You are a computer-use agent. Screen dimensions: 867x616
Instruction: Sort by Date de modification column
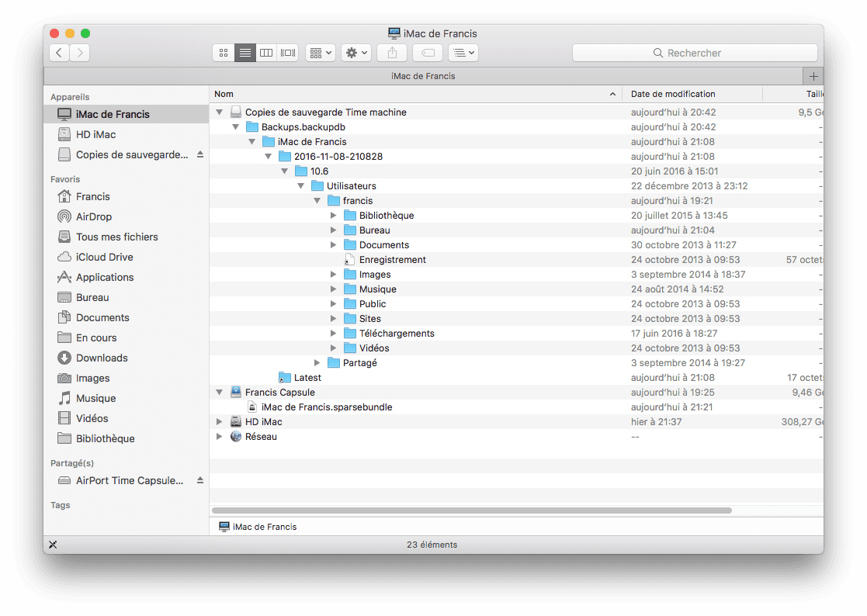tap(692, 94)
